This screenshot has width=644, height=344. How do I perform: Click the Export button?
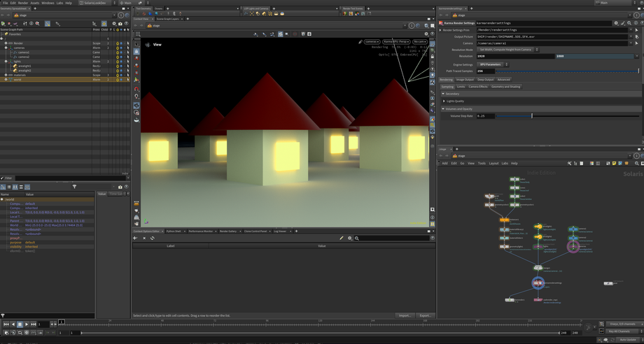pyautogui.click(x=425, y=315)
